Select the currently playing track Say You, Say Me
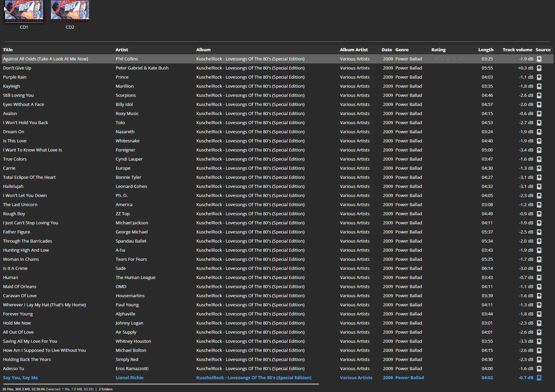Image resolution: width=555 pixels, height=392 pixels. [x=20, y=378]
